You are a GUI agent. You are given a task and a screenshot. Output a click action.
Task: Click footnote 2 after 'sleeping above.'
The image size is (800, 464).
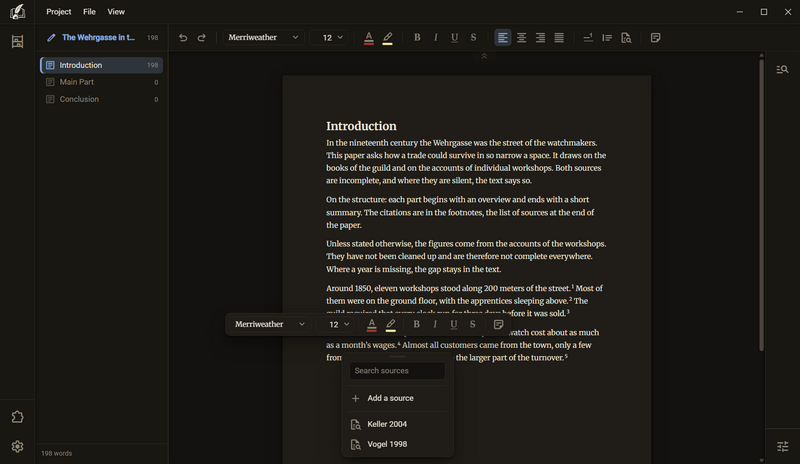(570, 299)
